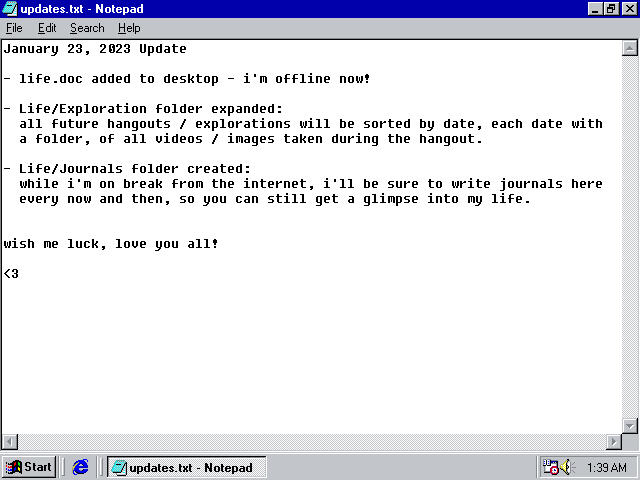Restore down the Notepad window
Viewport: 640px width, 480px height.
pos(612,9)
